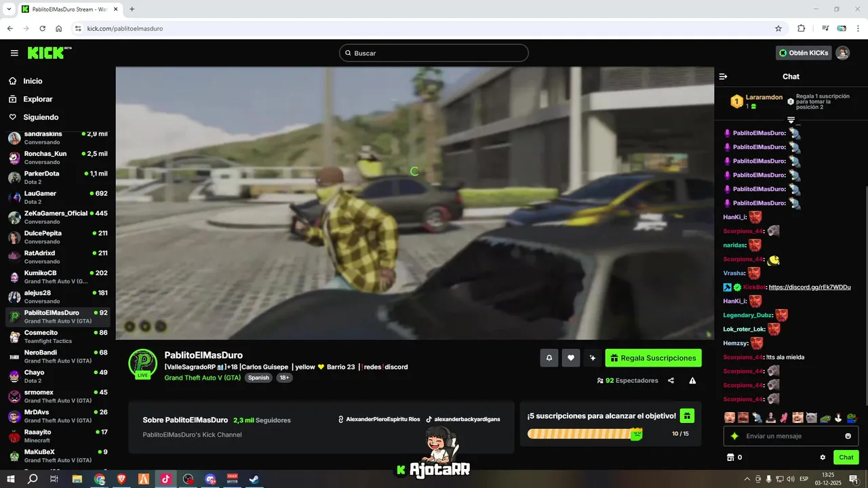
Task: Open the browser three-dot menu
Action: pyautogui.click(x=859, y=28)
